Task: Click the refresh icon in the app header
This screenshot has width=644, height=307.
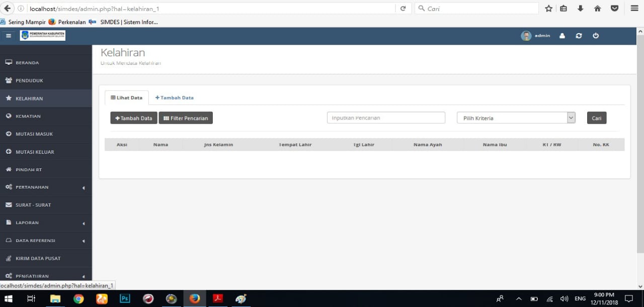Action: pos(579,36)
